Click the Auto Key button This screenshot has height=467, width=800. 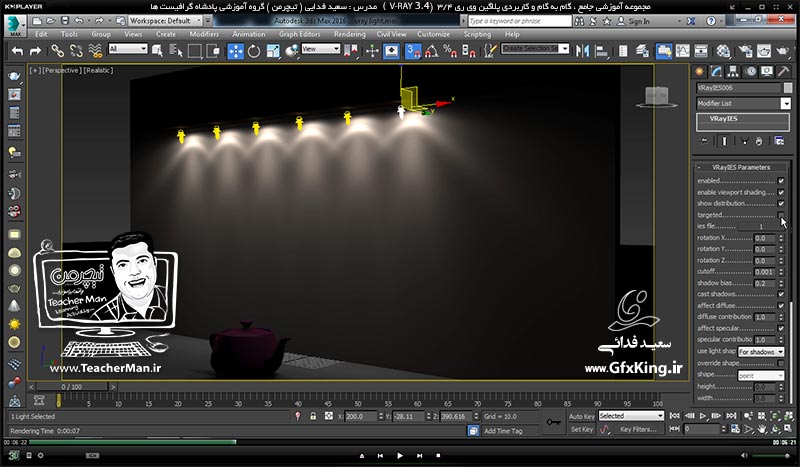(x=581, y=416)
